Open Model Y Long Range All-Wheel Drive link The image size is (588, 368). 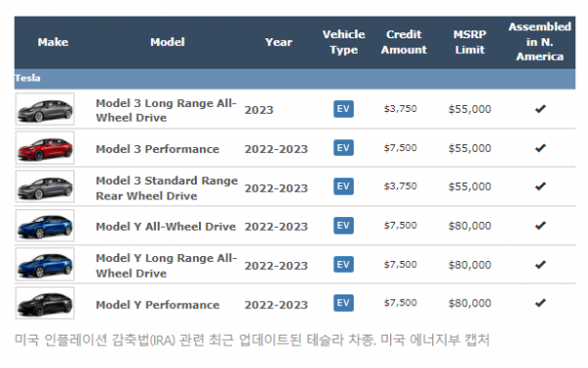coord(167,266)
